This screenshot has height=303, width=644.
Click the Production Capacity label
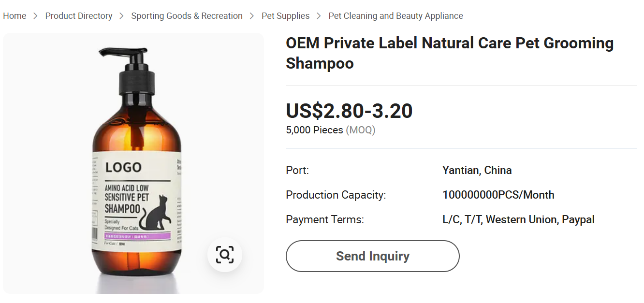(x=336, y=195)
